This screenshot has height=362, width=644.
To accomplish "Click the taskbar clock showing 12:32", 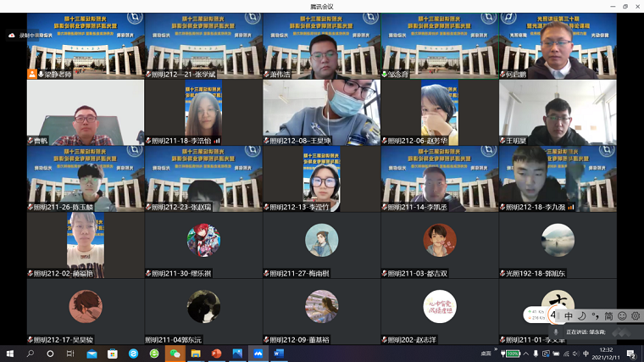I will click(x=606, y=354).
